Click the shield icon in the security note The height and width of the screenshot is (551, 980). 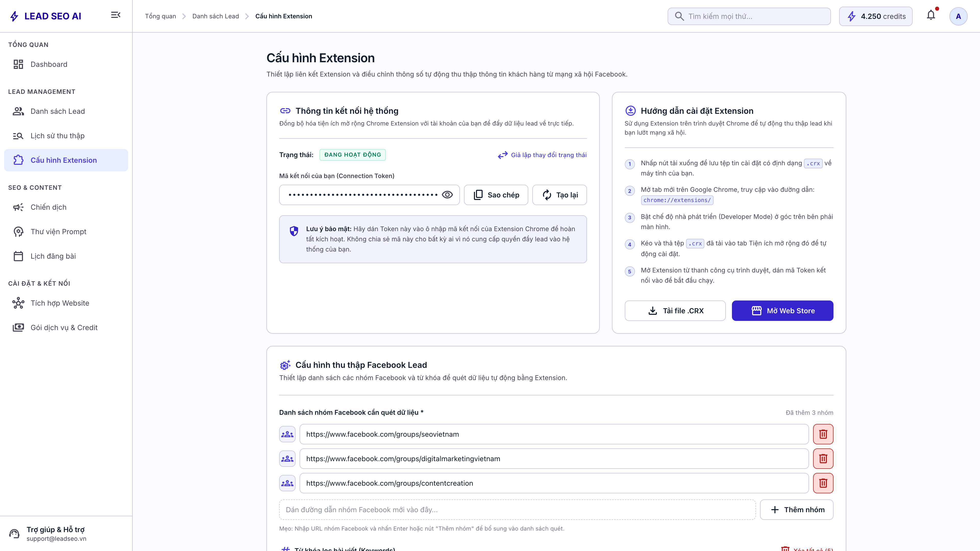(294, 231)
